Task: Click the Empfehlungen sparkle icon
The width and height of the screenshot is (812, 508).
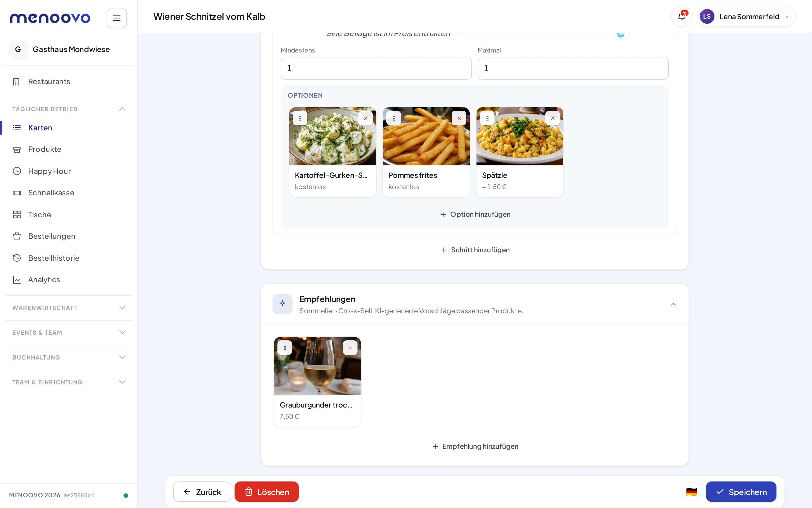Action: pyautogui.click(x=283, y=304)
